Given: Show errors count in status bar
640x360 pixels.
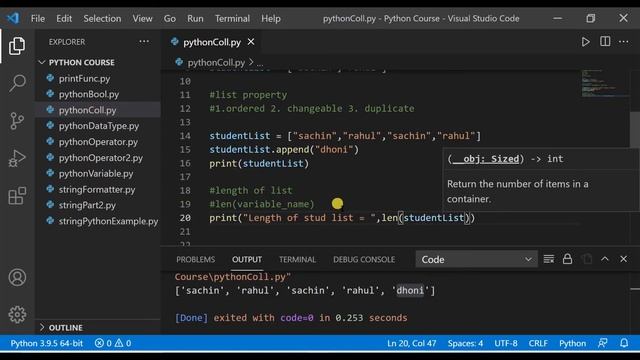Looking at the screenshot, I should [113, 343].
